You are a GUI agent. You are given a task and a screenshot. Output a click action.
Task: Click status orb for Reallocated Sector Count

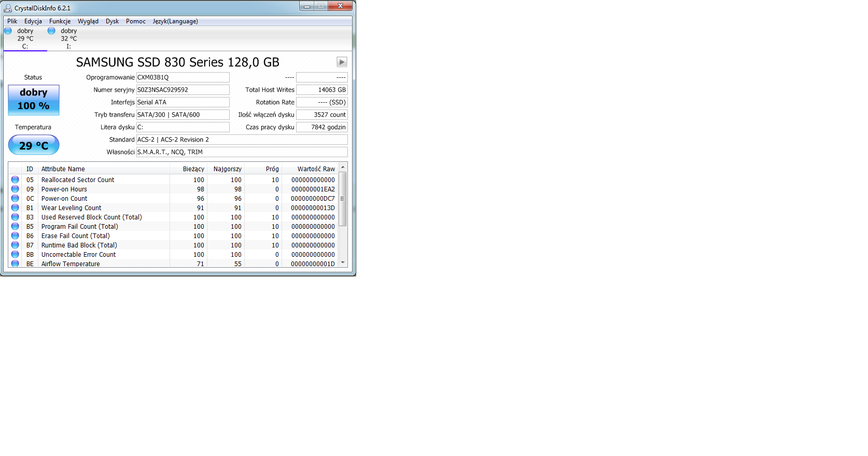(x=15, y=179)
